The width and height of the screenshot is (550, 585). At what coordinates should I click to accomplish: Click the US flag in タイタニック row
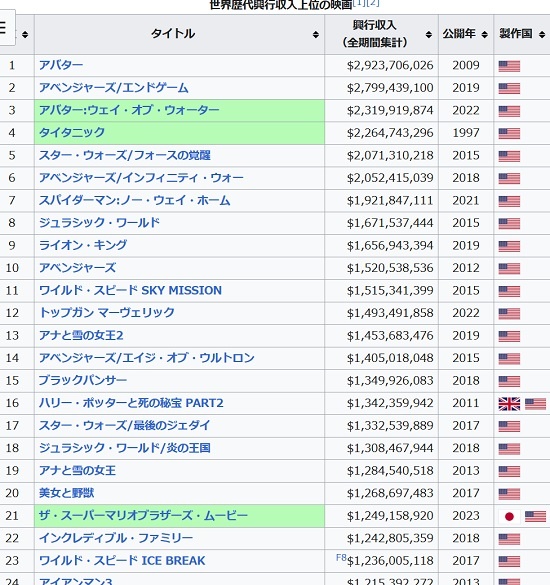click(509, 134)
